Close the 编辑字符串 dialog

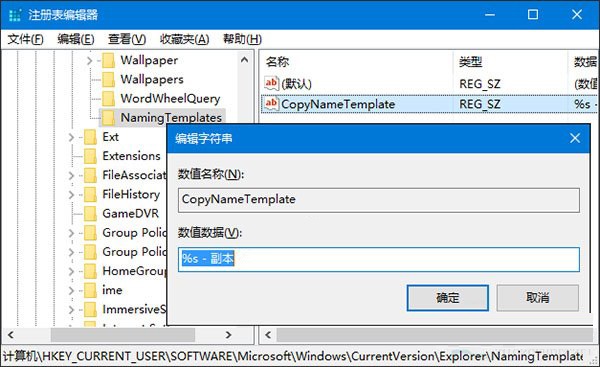tap(575, 138)
